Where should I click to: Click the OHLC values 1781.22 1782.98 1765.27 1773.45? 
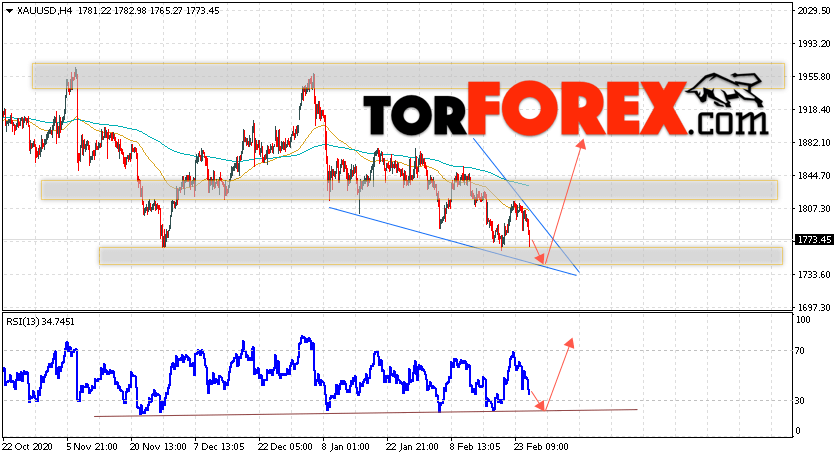pyautogui.click(x=149, y=11)
